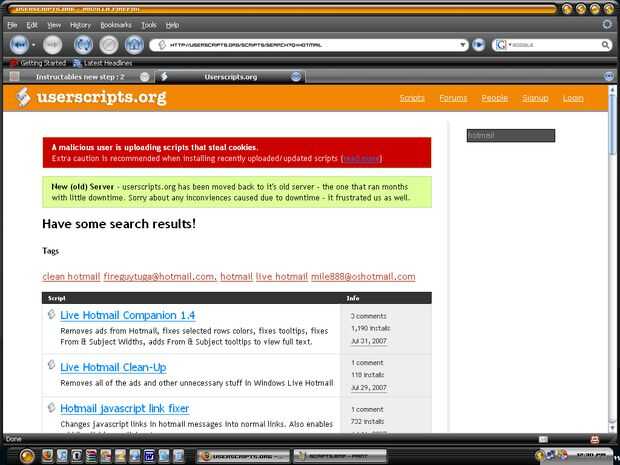The image size is (620, 465).
Task: Switch to Instructables new step tab
Action: [x=78, y=77]
